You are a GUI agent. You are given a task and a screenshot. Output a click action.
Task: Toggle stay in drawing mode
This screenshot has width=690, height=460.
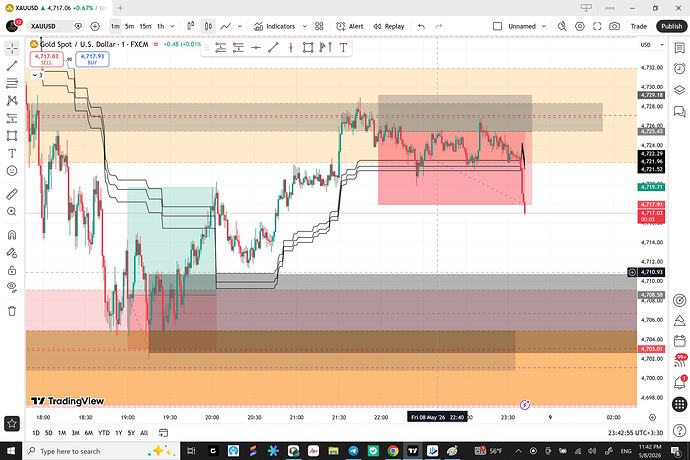(12, 253)
